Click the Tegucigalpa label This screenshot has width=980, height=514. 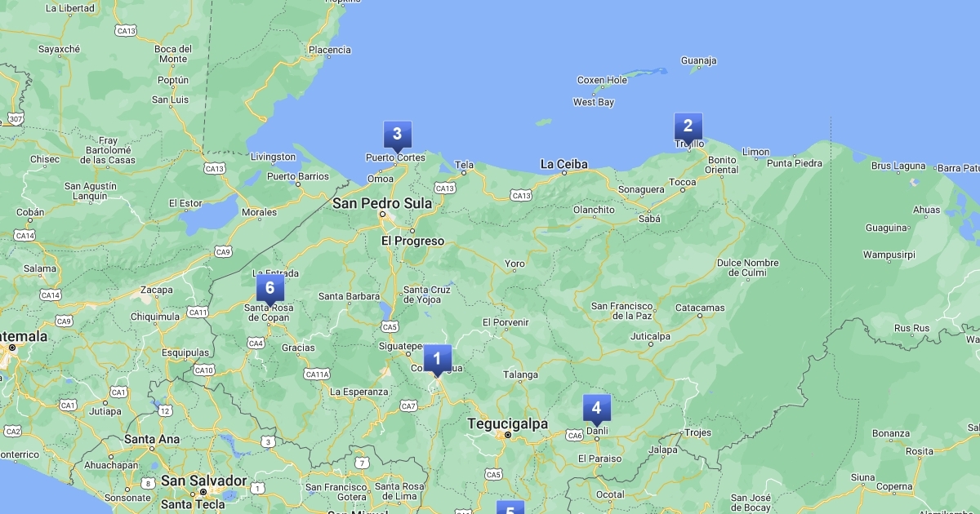click(506, 423)
